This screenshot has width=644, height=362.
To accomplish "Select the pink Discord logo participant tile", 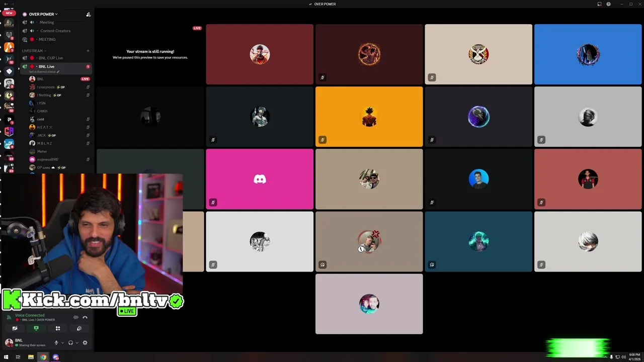I will [x=260, y=179].
